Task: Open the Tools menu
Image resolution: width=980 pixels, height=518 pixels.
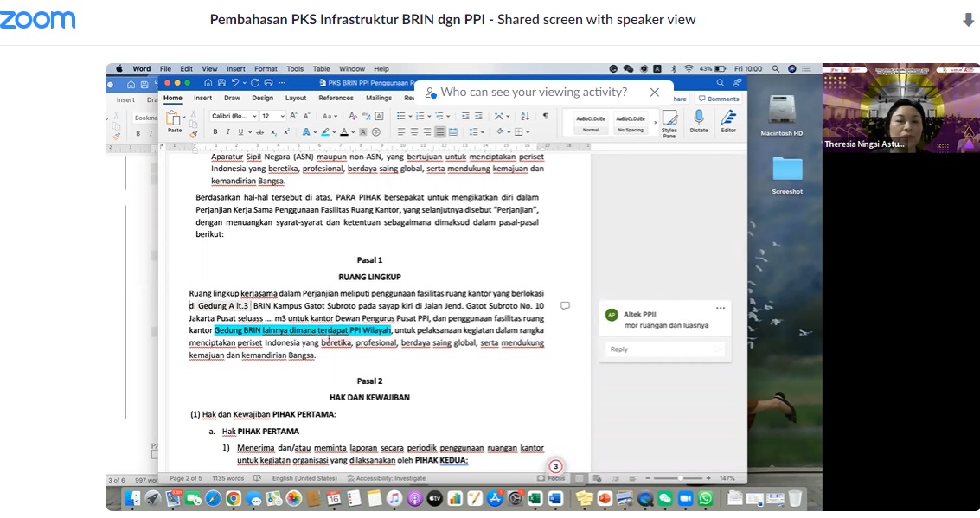Action: [x=295, y=68]
